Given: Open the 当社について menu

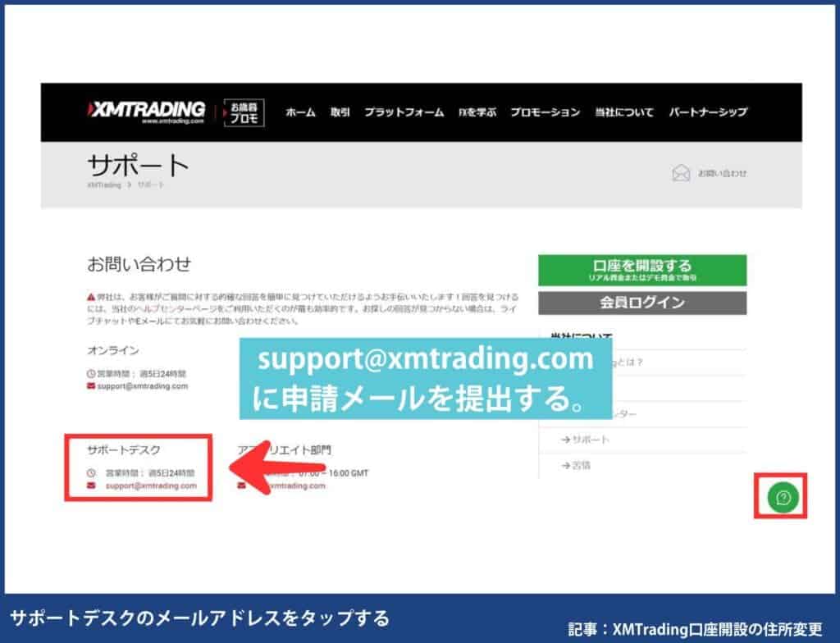Looking at the screenshot, I should [x=624, y=112].
